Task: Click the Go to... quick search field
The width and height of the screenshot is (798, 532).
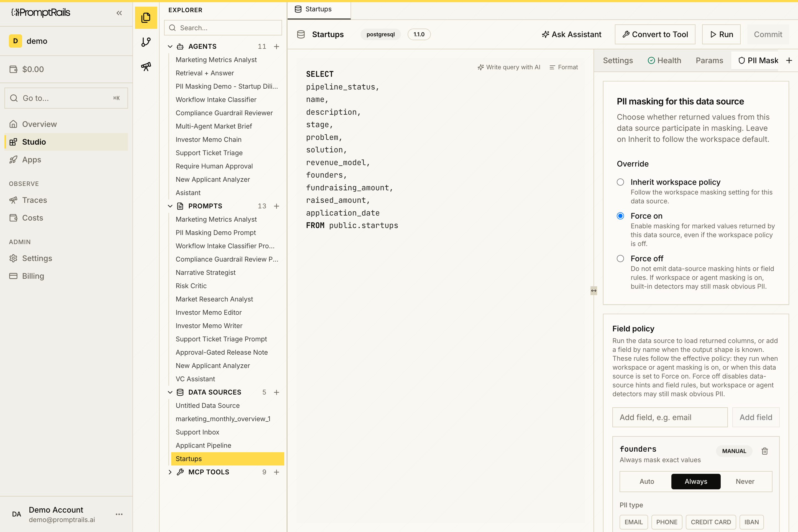Action: tap(66, 98)
